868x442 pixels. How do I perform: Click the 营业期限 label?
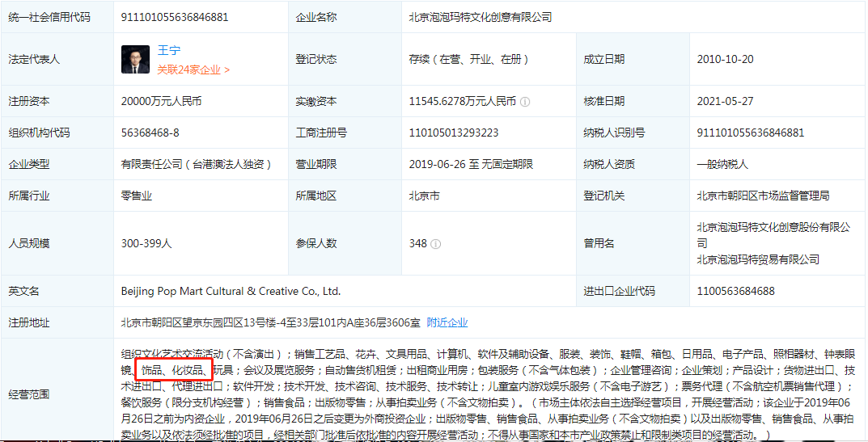(315, 164)
